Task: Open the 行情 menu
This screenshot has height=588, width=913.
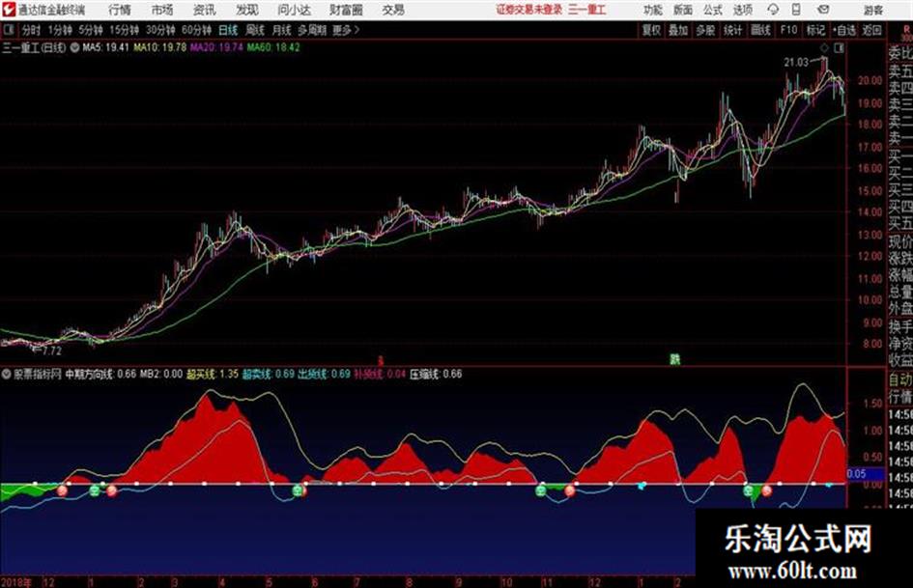Action: click(120, 10)
